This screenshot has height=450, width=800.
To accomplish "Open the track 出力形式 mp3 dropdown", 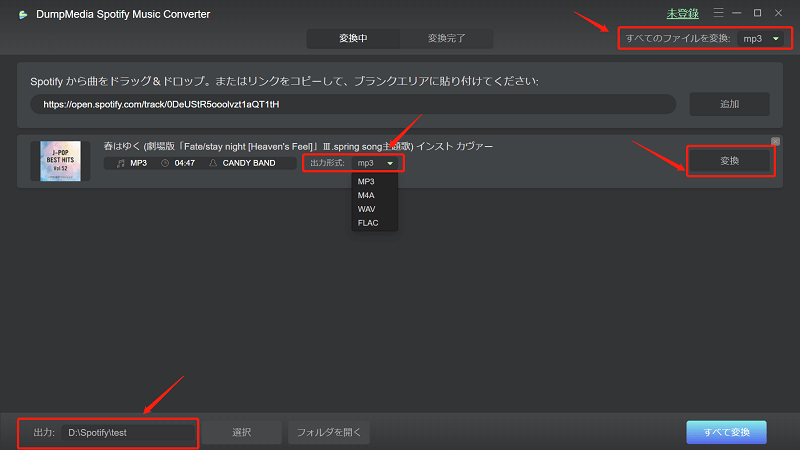I will pyautogui.click(x=375, y=163).
